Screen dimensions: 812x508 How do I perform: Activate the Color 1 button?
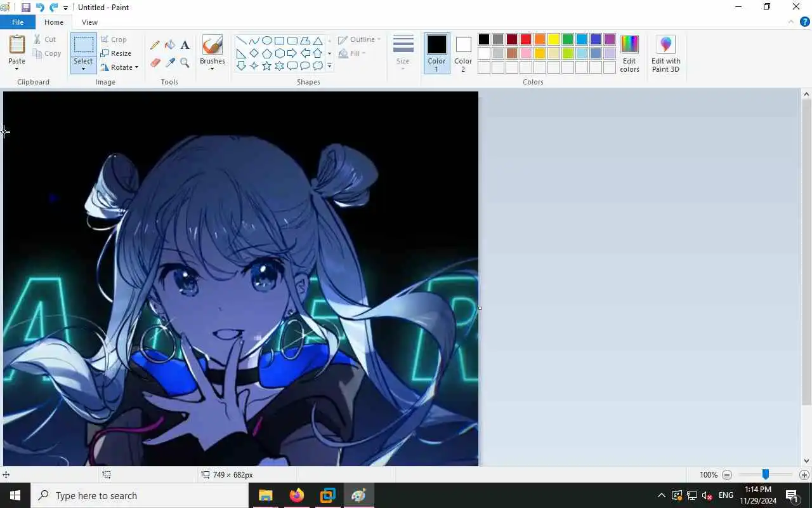pos(436,53)
